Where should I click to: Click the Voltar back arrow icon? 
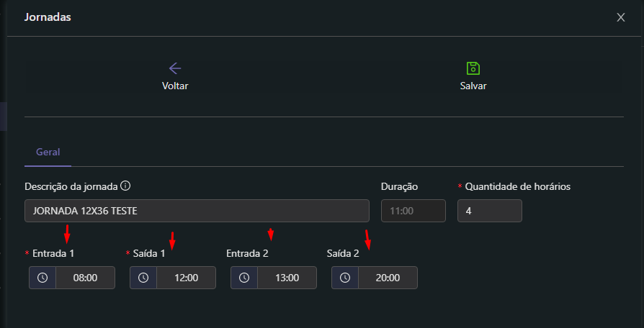[x=175, y=68]
